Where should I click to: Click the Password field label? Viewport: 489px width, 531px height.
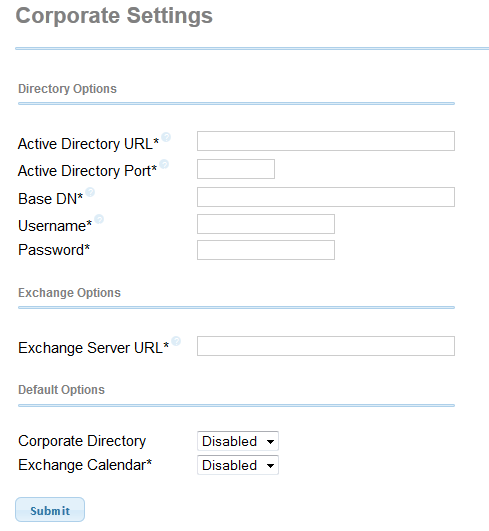(x=54, y=250)
